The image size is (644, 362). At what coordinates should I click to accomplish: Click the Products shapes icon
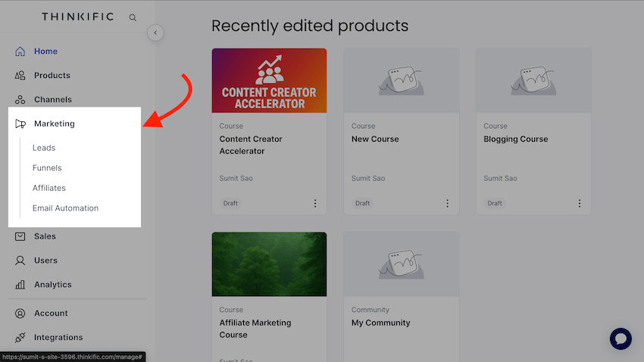(x=20, y=76)
